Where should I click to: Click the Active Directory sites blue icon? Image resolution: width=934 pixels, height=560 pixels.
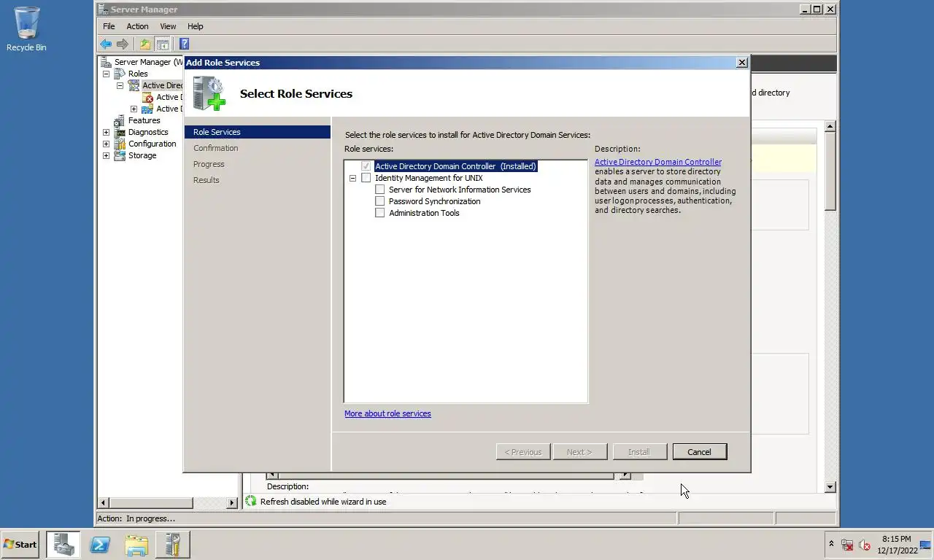147,109
